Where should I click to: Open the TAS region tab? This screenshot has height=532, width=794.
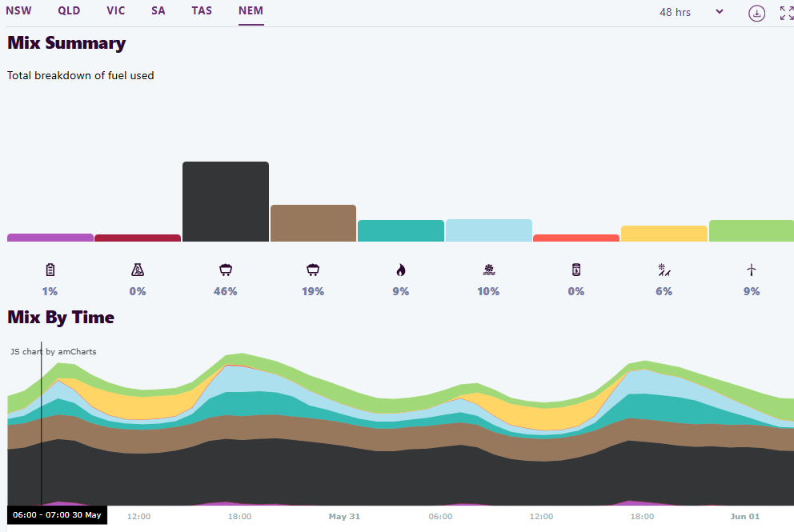(202, 11)
